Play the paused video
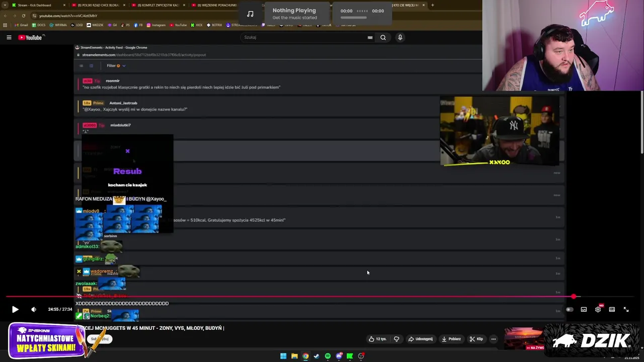This screenshot has height=362, width=644. (15, 310)
